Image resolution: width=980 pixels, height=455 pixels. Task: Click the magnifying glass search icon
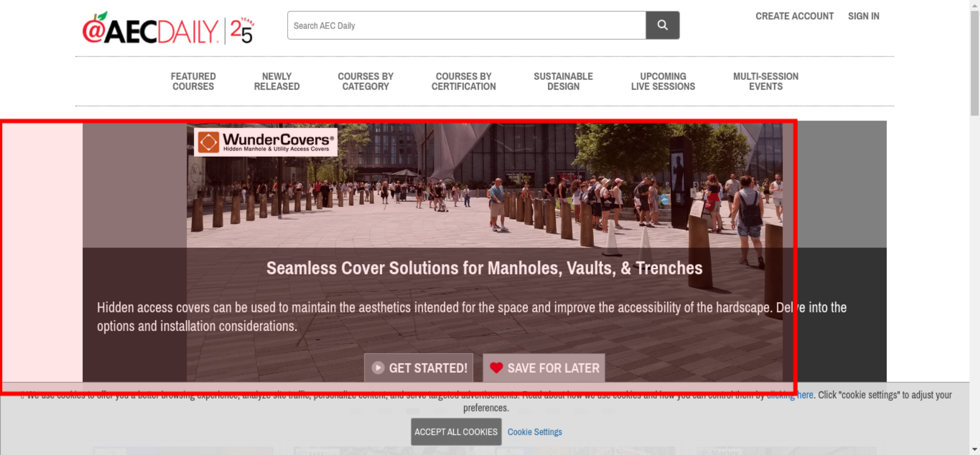(662, 25)
